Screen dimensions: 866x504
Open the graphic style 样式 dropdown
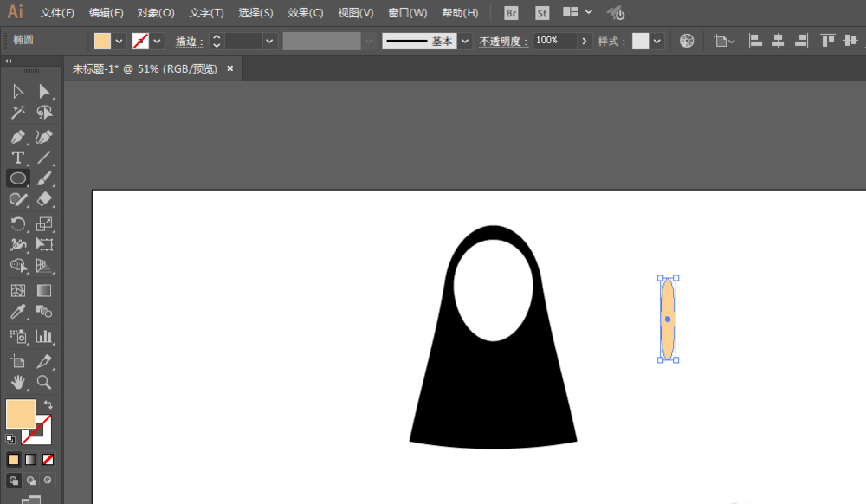click(656, 41)
